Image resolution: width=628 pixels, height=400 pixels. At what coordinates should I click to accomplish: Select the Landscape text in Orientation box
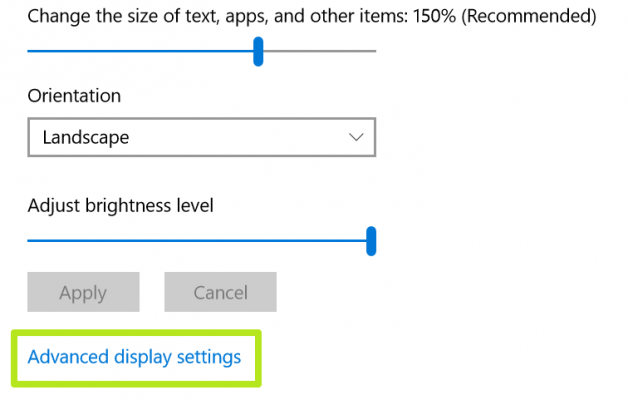click(86, 137)
